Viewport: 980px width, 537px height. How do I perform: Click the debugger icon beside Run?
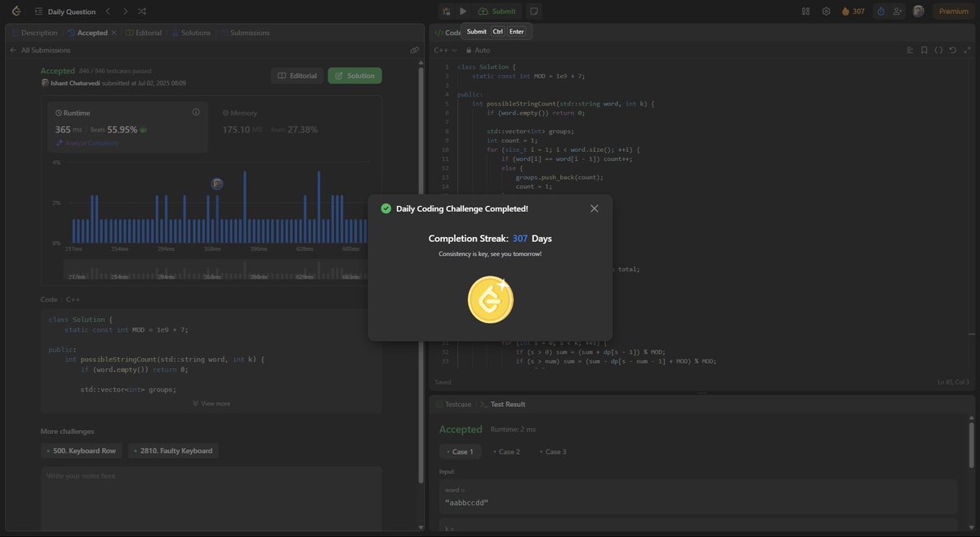click(x=447, y=11)
